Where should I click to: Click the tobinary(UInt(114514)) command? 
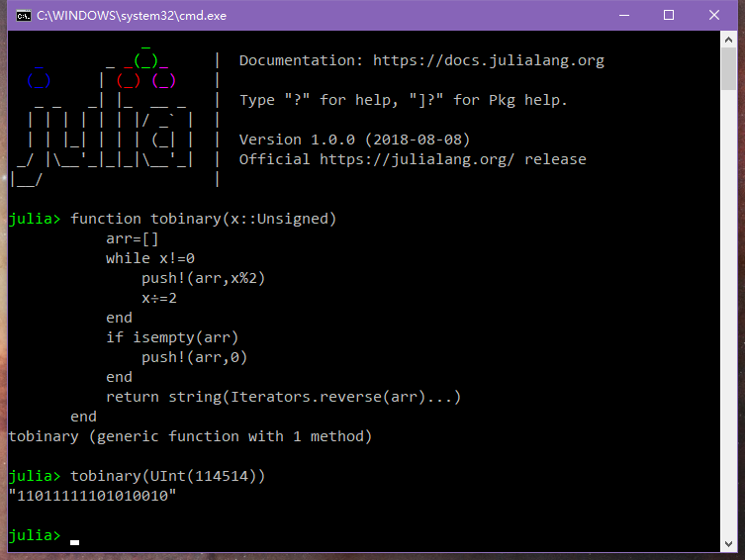point(168,476)
